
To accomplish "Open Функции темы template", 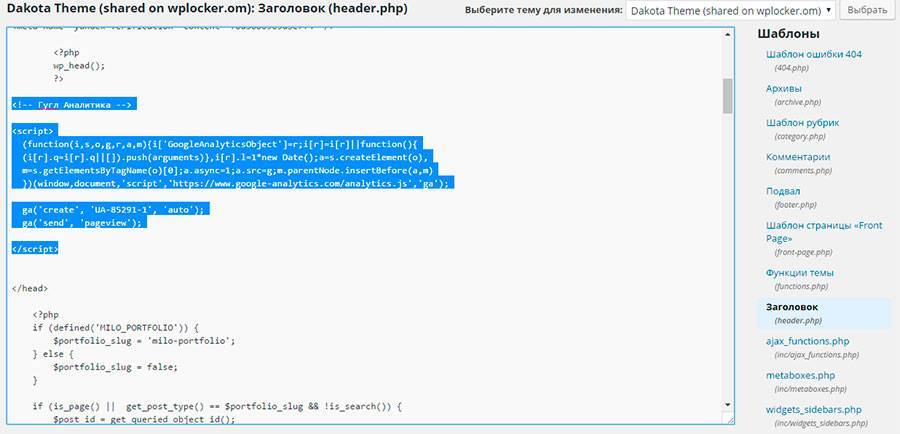I will pyautogui.click(x=800, y=273).
